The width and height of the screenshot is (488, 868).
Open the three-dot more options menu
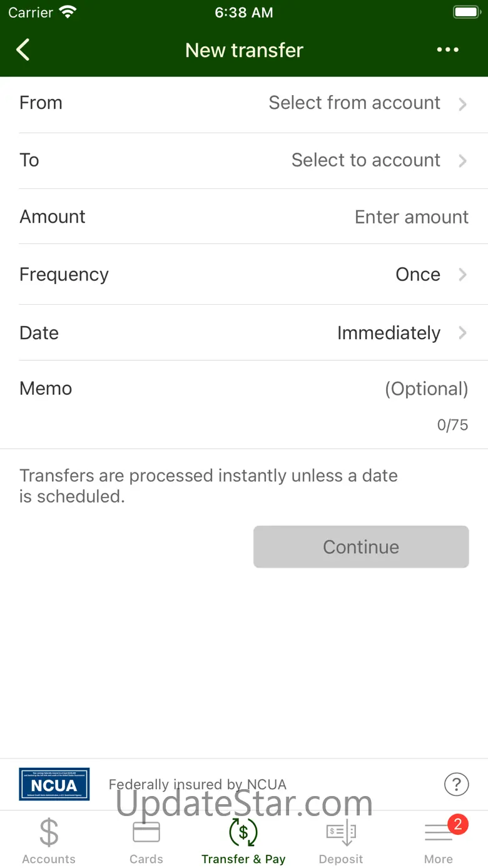(447, 50)
